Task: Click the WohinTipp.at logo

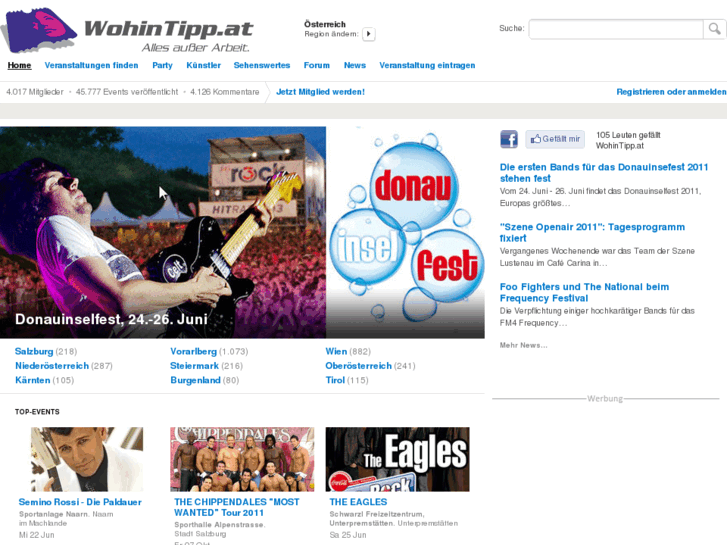Action: [128, 30]
